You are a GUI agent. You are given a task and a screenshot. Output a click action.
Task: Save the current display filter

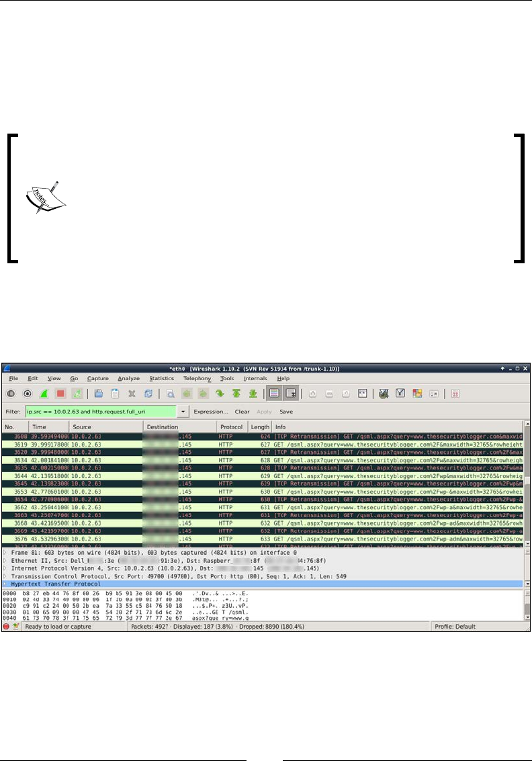pyautogui.click(x=286, y=412)
